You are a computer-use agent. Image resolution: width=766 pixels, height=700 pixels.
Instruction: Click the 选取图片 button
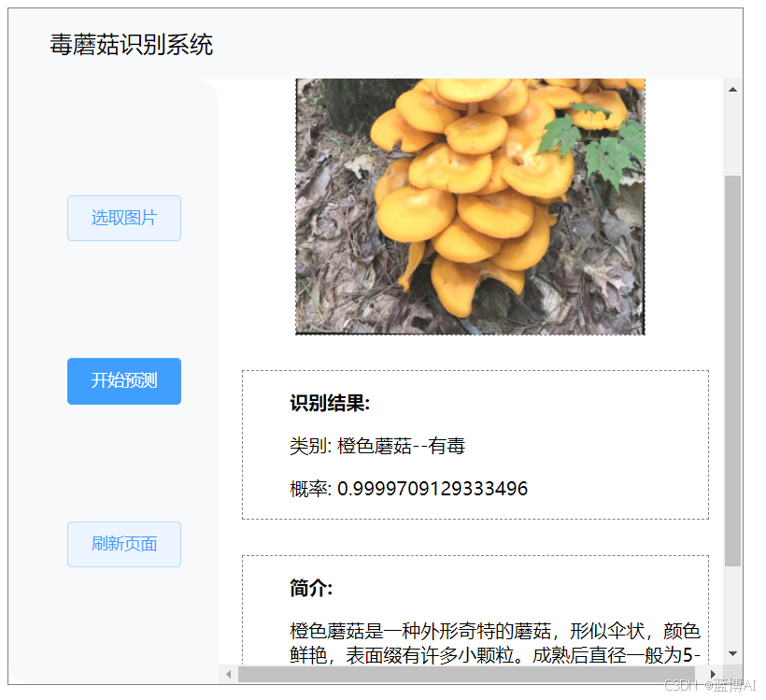pyautogui.click(x=124, y=218)
